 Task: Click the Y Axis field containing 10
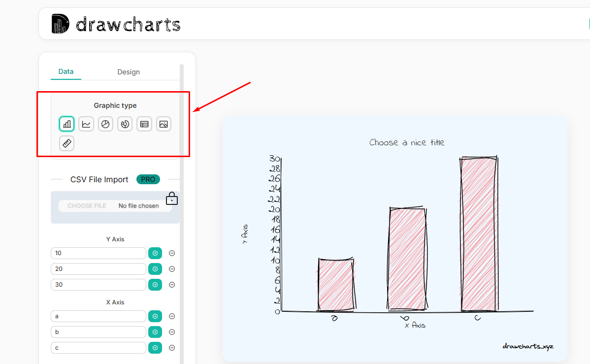coord(98,253)
